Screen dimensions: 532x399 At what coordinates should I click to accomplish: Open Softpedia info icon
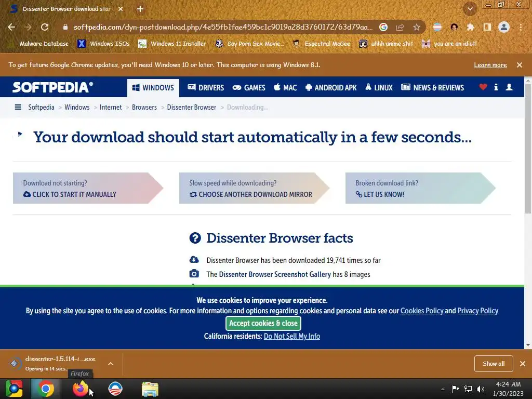(496, 87)
